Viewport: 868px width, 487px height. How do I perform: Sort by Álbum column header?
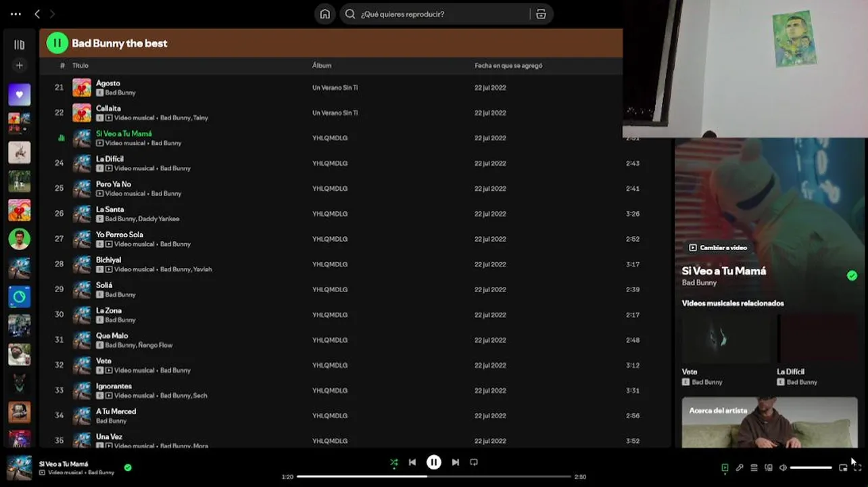coord(322,66)
